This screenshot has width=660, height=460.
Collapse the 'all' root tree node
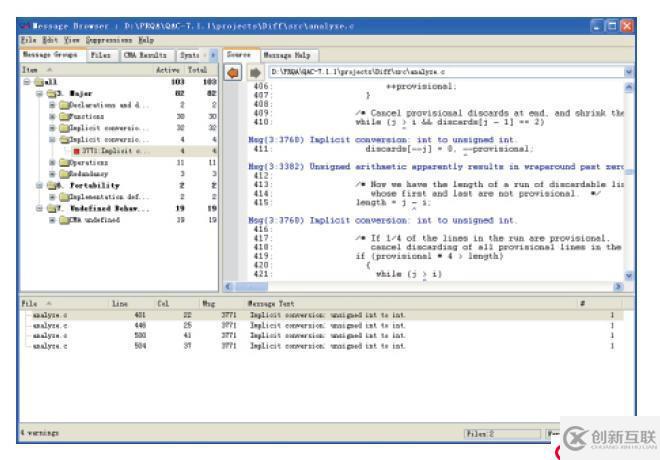tap(27, 82)
